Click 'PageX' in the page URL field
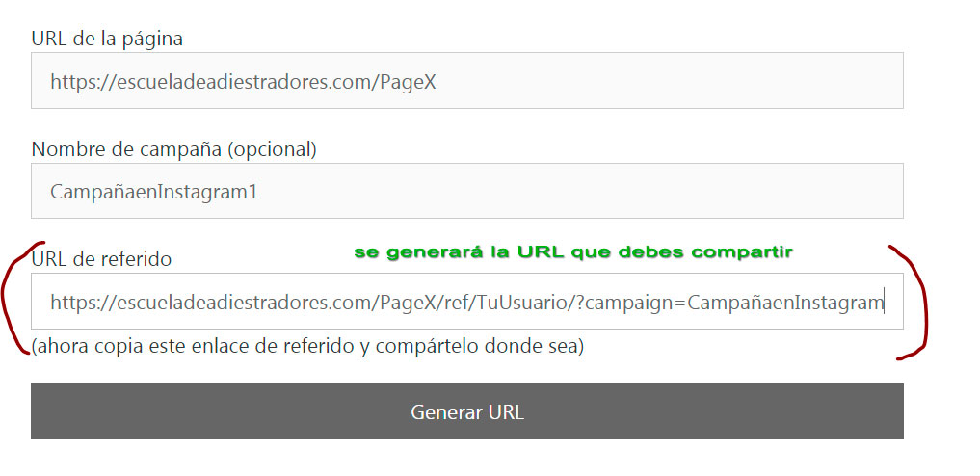This screenshot has height=476, width=980. click(x=409, y=82)
